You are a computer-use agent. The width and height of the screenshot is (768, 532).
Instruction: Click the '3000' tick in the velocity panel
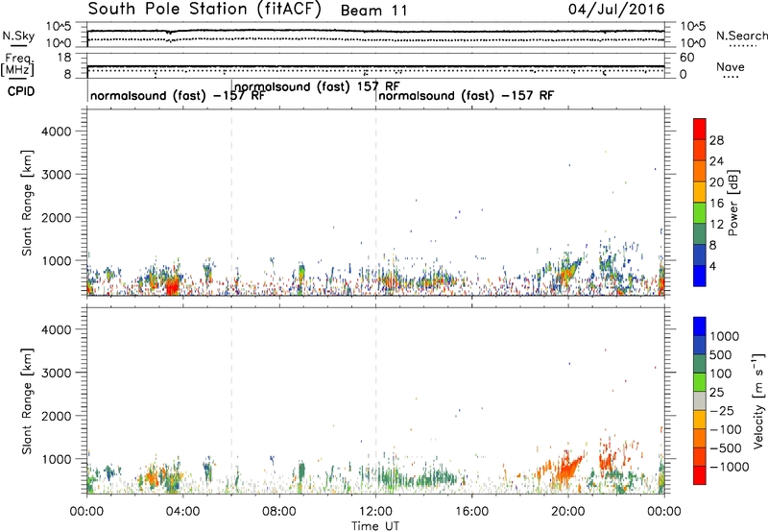pos(56,373)
